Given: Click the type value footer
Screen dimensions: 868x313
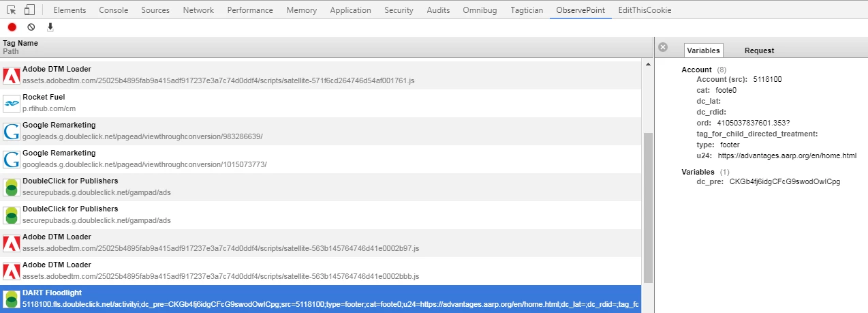Looking at the screenshot, I should tap(730, 145).
